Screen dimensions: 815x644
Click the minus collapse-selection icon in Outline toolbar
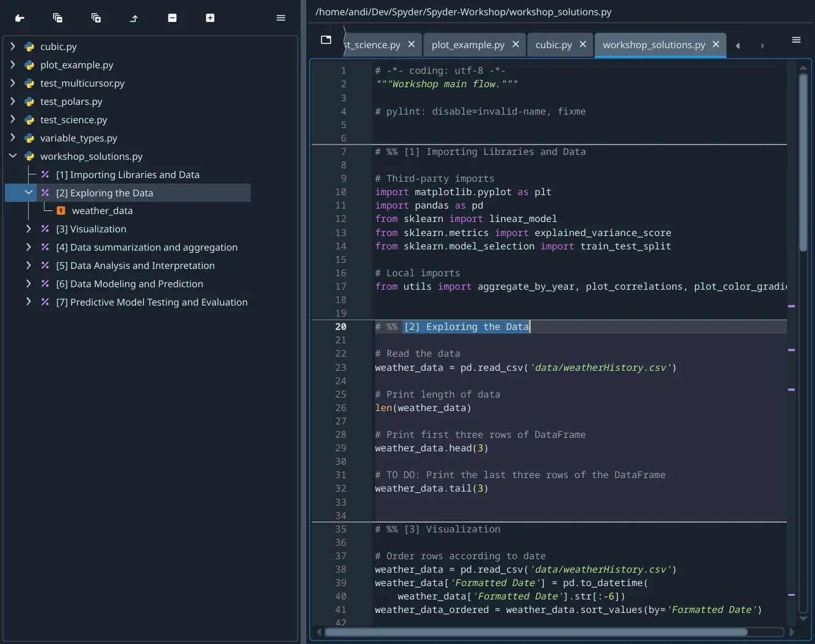pyautogui.click(x=172, y=18)
